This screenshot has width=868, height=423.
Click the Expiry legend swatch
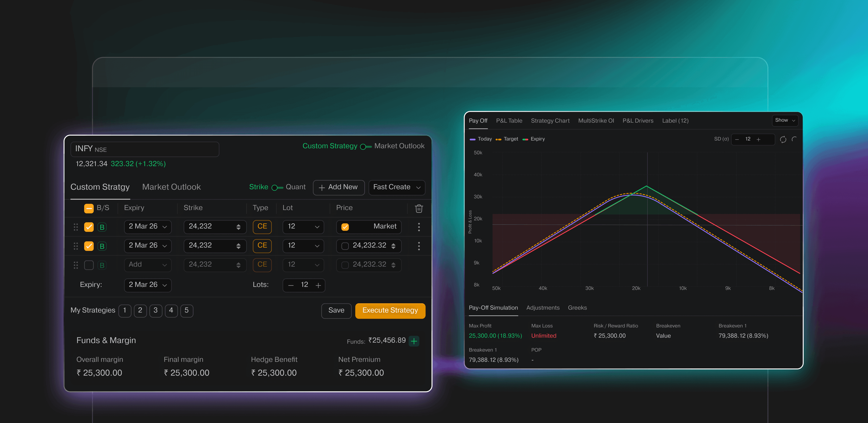(525, 139)
